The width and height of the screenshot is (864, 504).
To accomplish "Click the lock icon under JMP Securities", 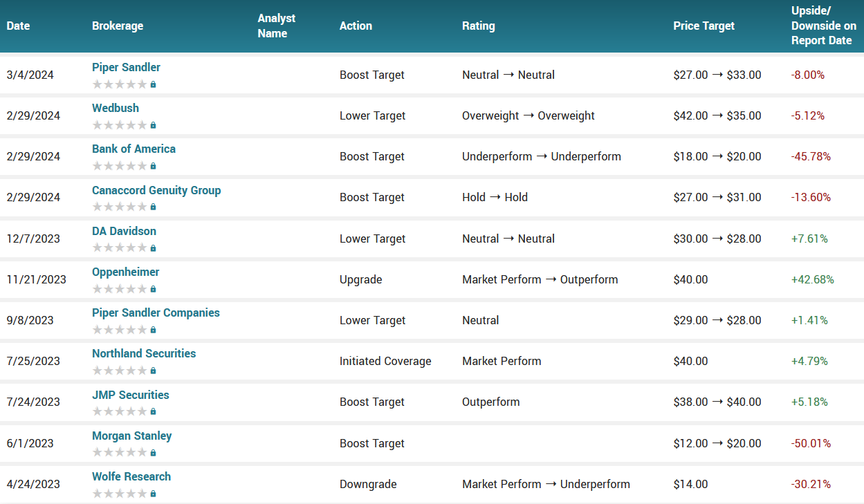I will [153, 411].
